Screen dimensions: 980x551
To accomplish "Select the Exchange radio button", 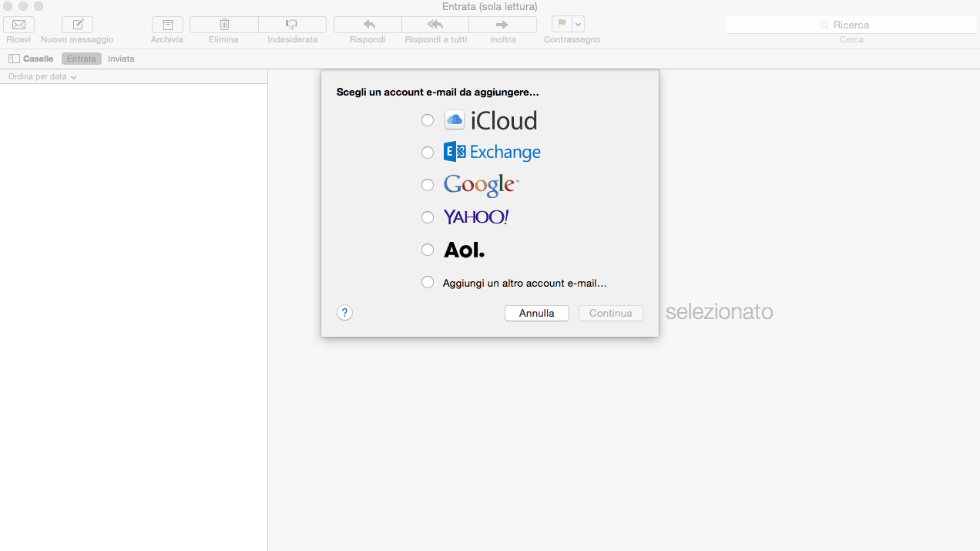I will click(428, 153).
